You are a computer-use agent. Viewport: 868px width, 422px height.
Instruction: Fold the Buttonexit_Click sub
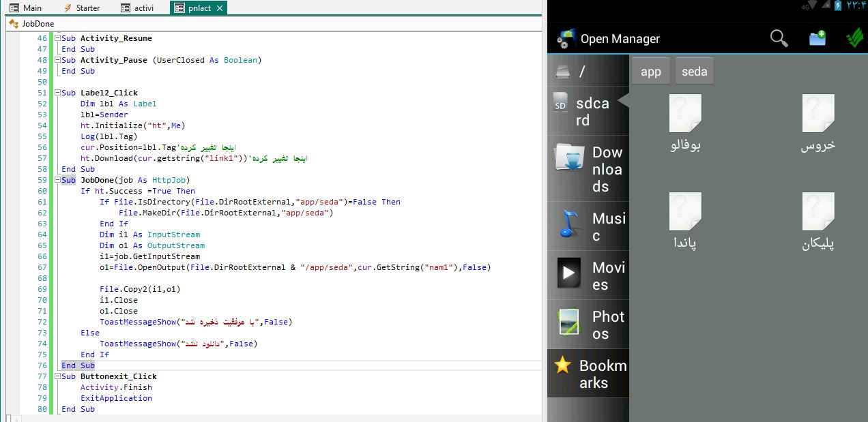[x=57, y=376]
